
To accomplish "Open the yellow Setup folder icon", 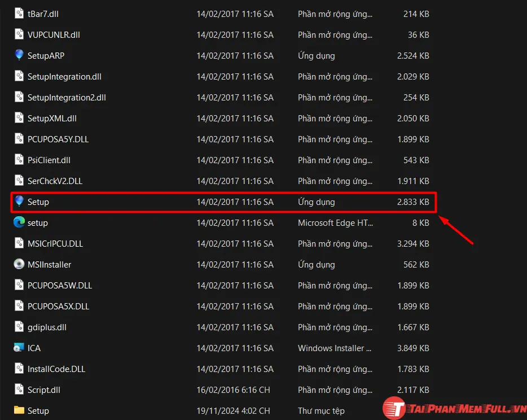I will 19,410.
